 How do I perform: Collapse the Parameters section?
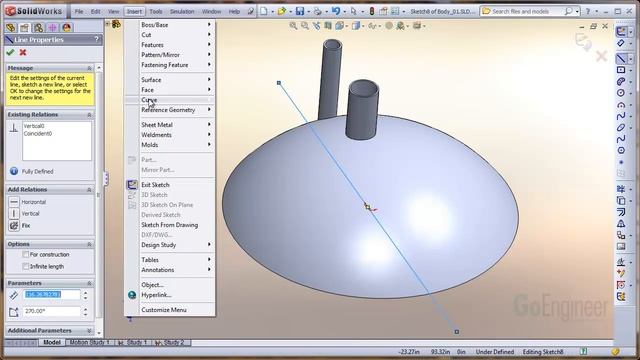[89, 283]
